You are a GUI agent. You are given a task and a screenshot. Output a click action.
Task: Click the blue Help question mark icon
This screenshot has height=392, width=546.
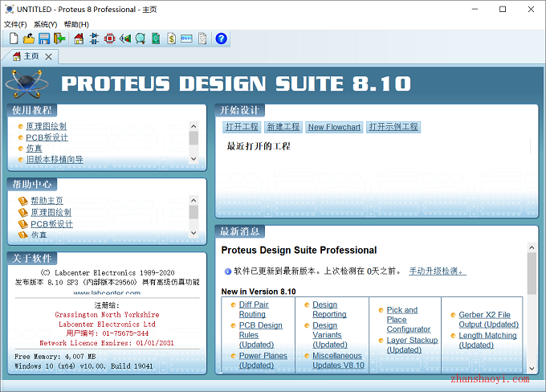tap(221, 39)
